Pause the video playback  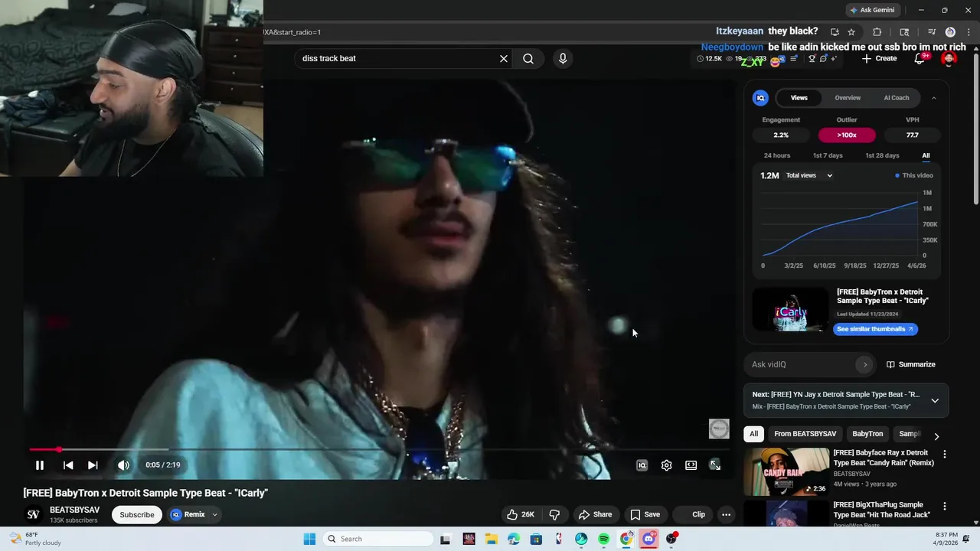tap(40, 465)
